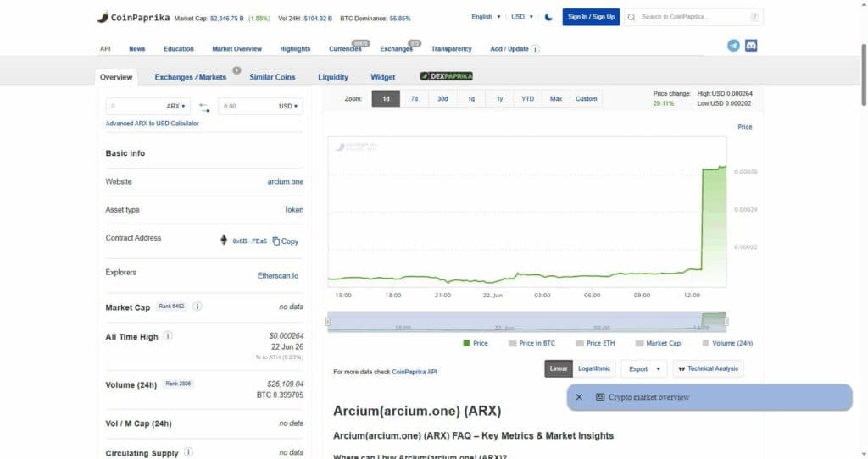
Task: Close the Crypto market overview banner
Action: pos(579,397)
